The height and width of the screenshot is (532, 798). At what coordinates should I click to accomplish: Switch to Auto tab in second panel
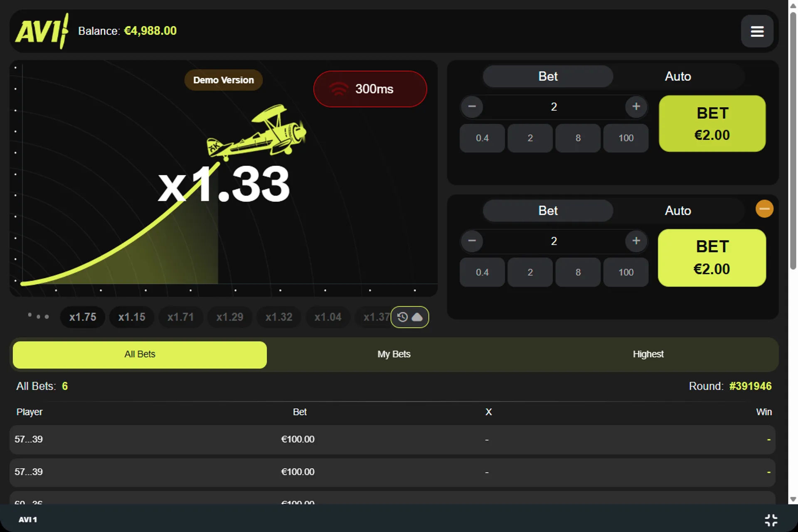pos(678,211)
